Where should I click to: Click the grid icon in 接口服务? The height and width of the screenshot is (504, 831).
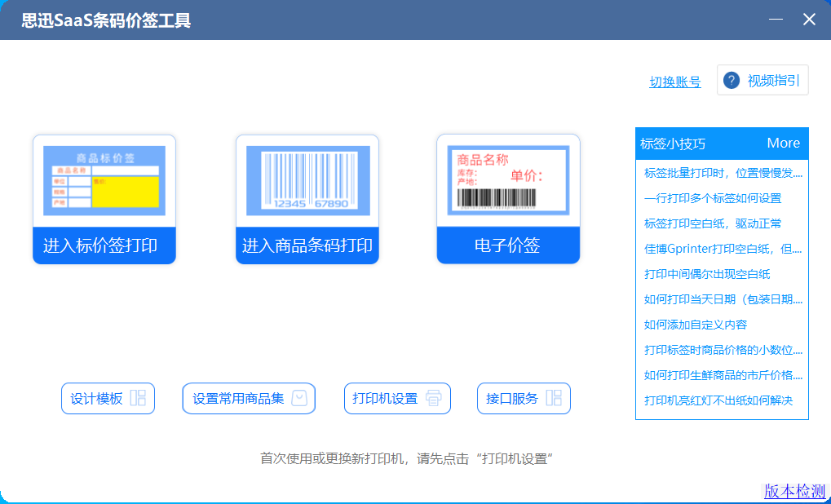(554, 398)
